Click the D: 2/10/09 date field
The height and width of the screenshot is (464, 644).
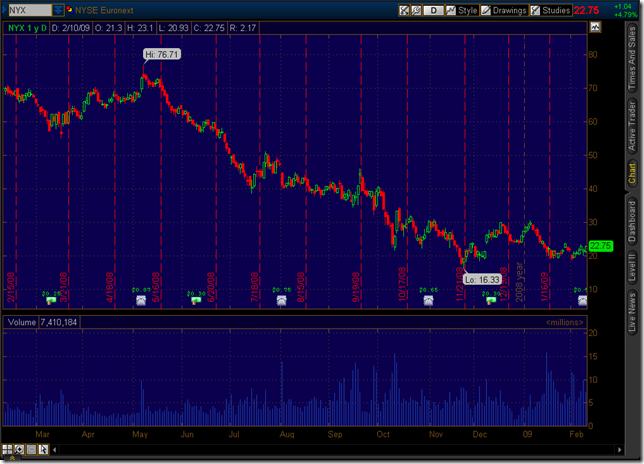click(70, 28)
